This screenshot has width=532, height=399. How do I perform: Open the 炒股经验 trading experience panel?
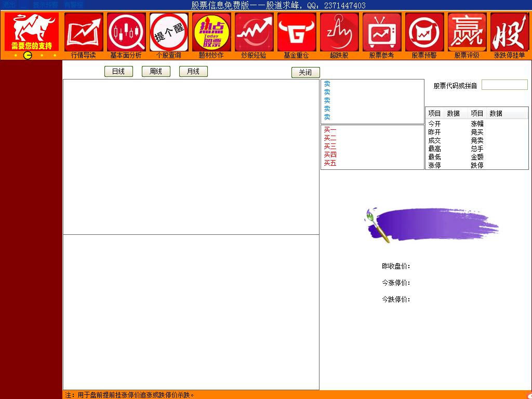(254, 31)
